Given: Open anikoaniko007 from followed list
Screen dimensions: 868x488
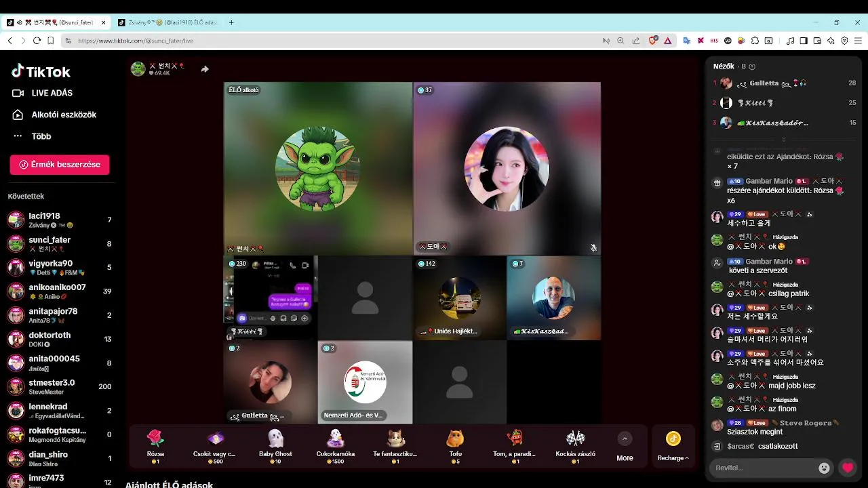Looking at the screenshot, I should pyautogui.click(x=60, y=291).
